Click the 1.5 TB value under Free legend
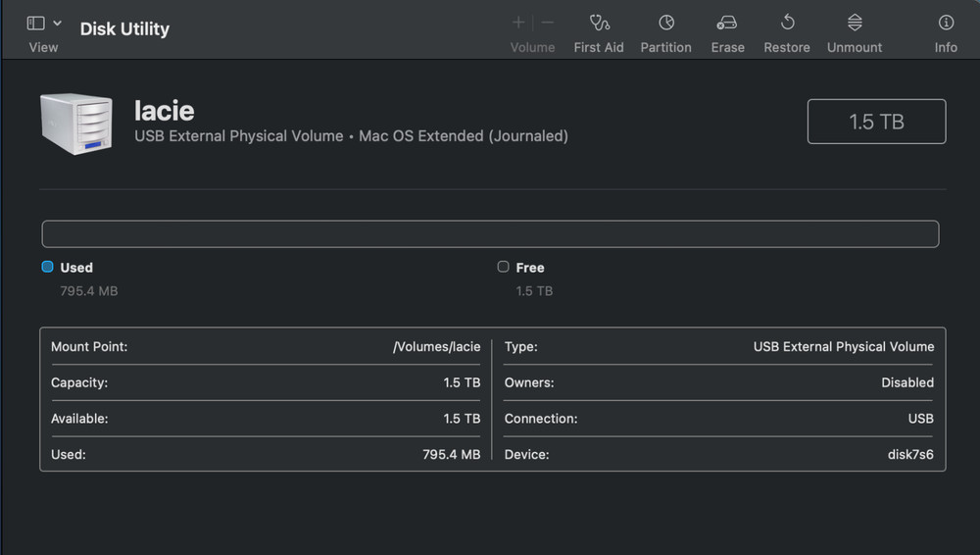This screenshot has height=555, width=980. 534,291
